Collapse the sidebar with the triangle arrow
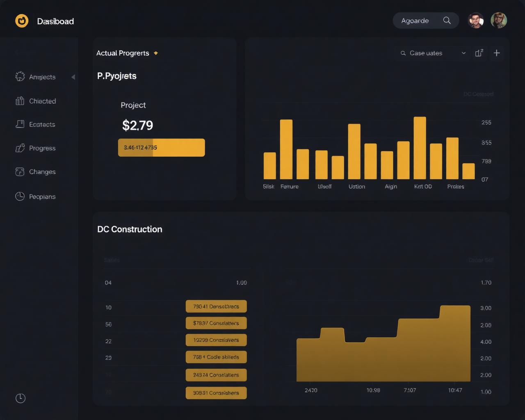Viewport: 525px width, 420px height. (x=73, y=77)
